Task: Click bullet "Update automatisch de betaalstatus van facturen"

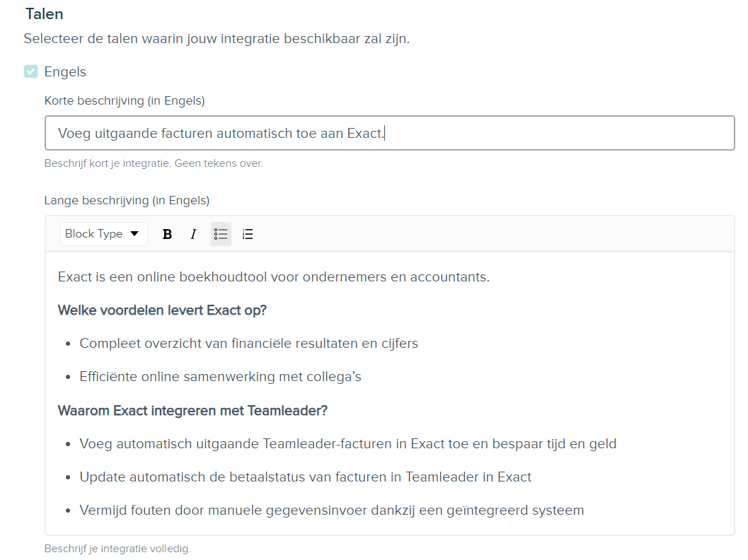Action: (x=305, y=477)
